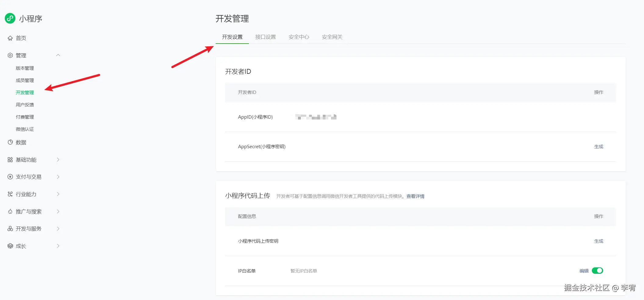The height and width of the screenshot is (300, 644).
Task: Click the 暂无IP白名单 text
Action: [304, 271]
